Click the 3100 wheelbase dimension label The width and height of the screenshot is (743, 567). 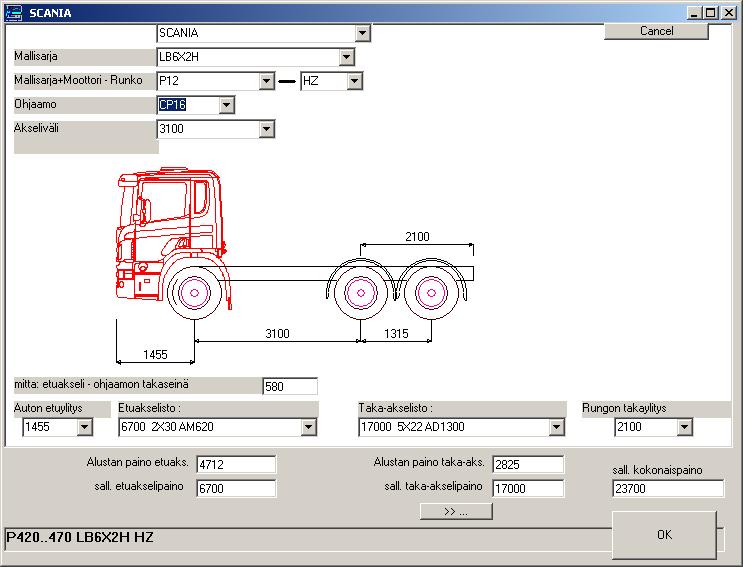pyautogui.click(x=277, y=333)
